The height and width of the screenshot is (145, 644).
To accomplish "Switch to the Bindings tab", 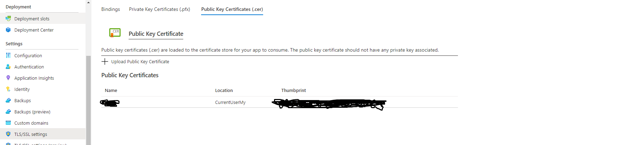I will point(111,9).
